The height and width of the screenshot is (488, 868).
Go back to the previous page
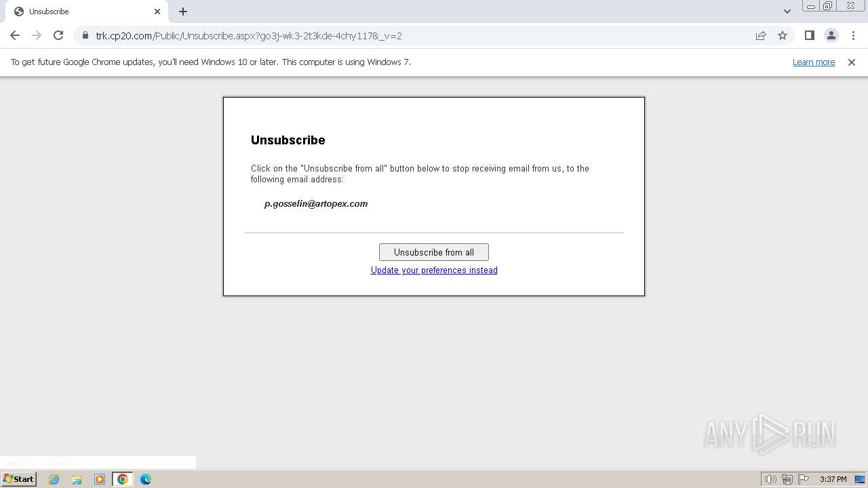(15, 35)
